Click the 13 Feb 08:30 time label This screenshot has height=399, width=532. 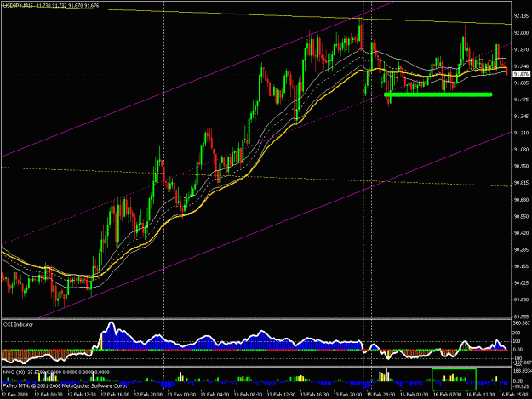pyautogui.click(x=248, y=395)
